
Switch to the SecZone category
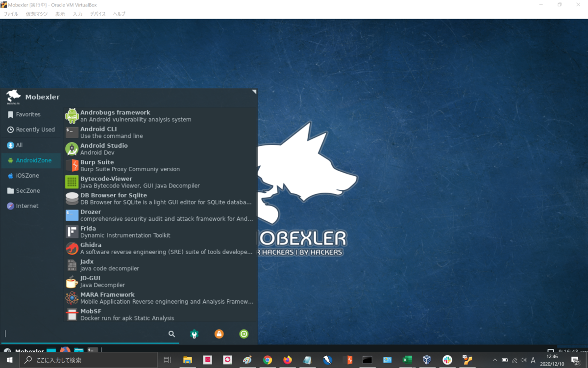tap(31, 191)
